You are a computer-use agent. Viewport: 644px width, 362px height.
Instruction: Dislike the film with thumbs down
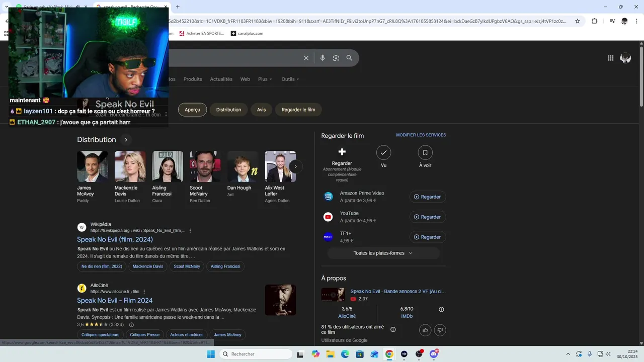[440, 330]
